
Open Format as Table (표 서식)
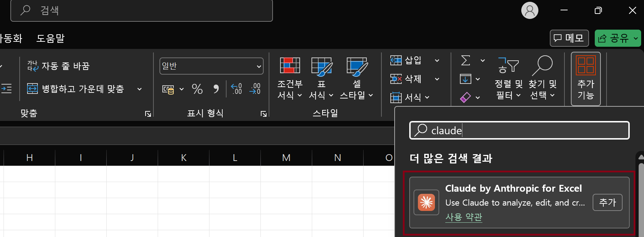321,79
